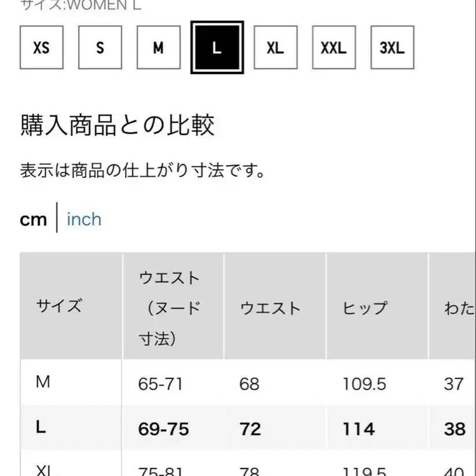Select size XL button
The width and height of the screenshot is (476, 476).
pos(275,47)
